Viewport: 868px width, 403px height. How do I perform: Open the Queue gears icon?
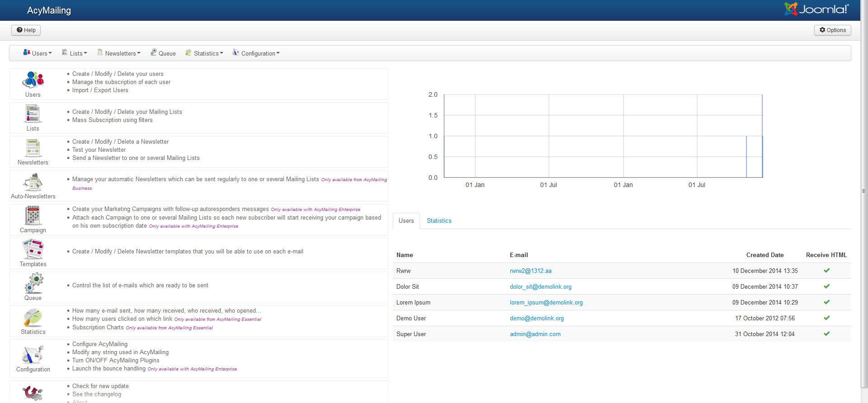pyautogui.click(x=34, y=283)
